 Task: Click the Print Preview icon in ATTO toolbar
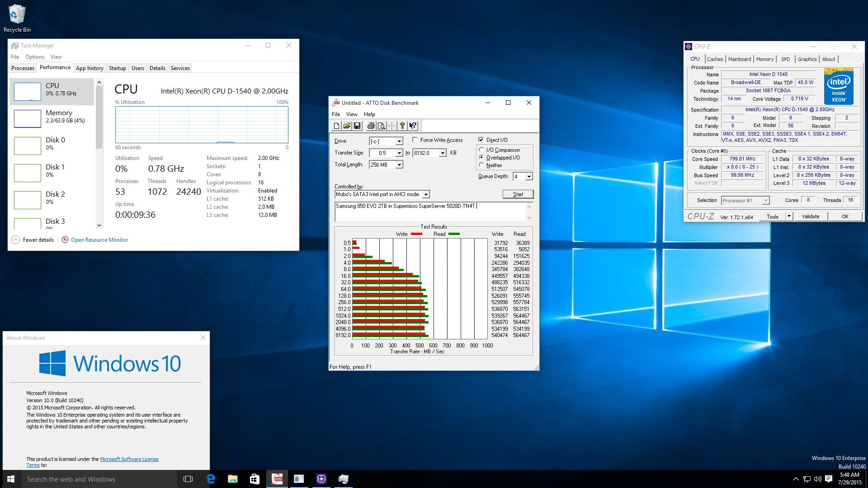pos(381,126)
